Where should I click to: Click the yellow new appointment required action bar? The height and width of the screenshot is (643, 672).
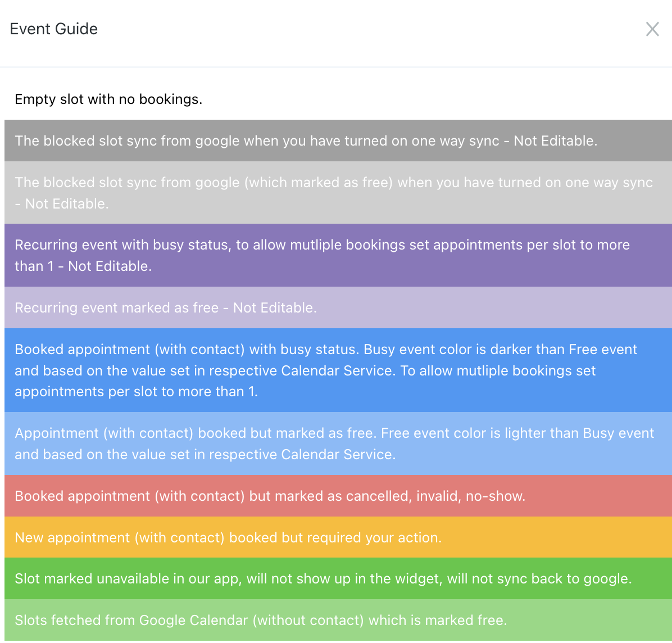point(338,537)
